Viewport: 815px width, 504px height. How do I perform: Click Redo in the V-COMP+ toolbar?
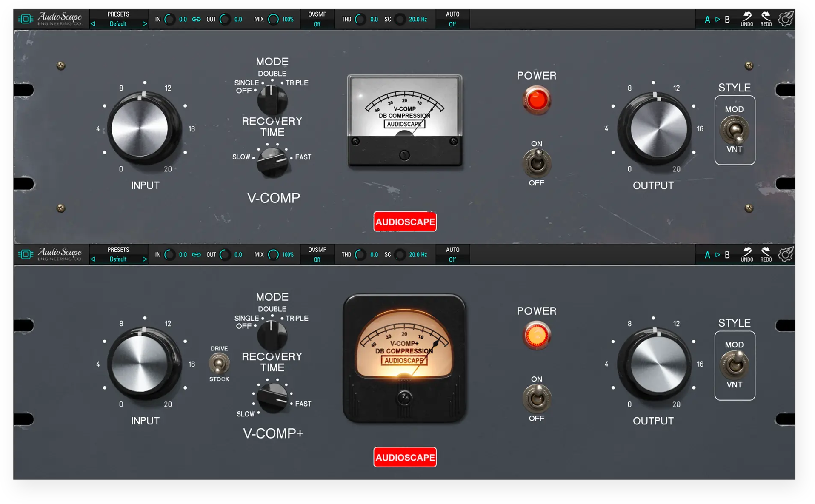[766, 254]
